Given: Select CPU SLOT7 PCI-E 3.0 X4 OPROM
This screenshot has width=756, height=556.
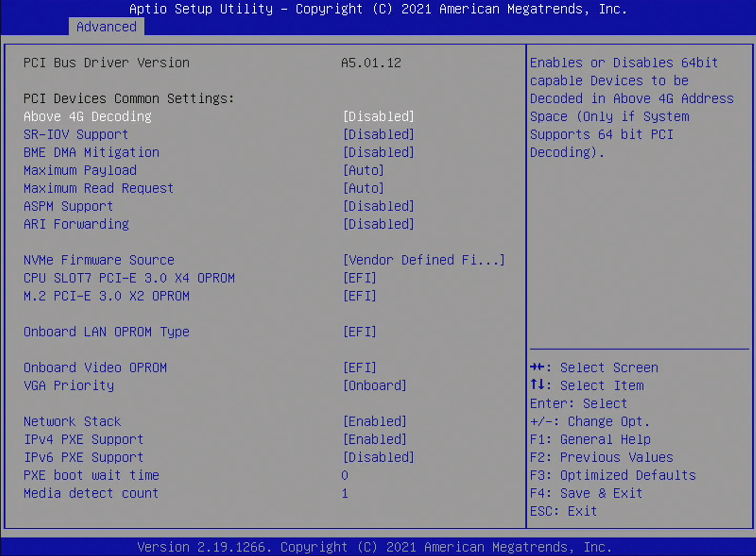Looking at the screenshot, I should [x=129, y=278].
